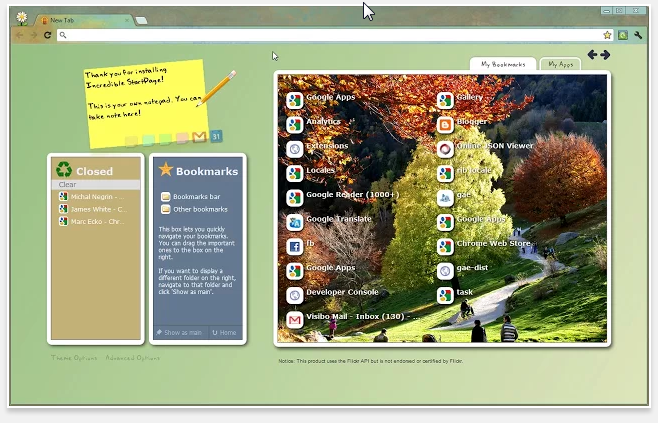Click the gold star icon in Bookmarks panel
The height and width of the screenshot is (423, 658).
point(165,169)
